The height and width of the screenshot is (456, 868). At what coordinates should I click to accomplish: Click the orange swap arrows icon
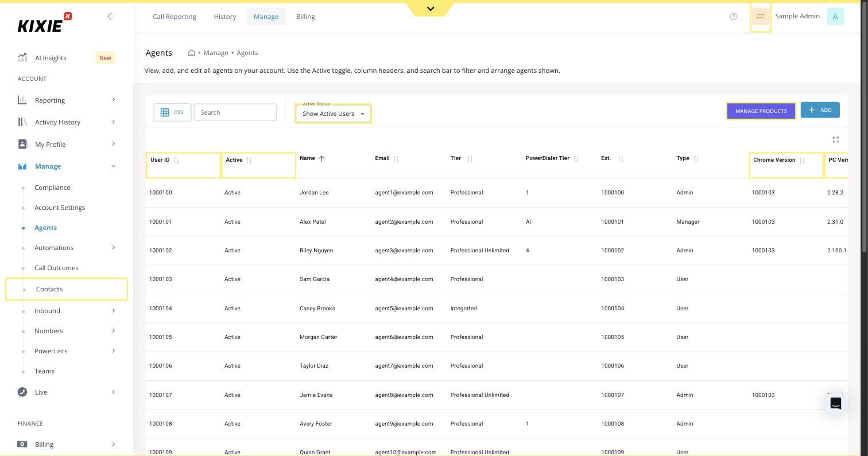[x=761, y=17]
